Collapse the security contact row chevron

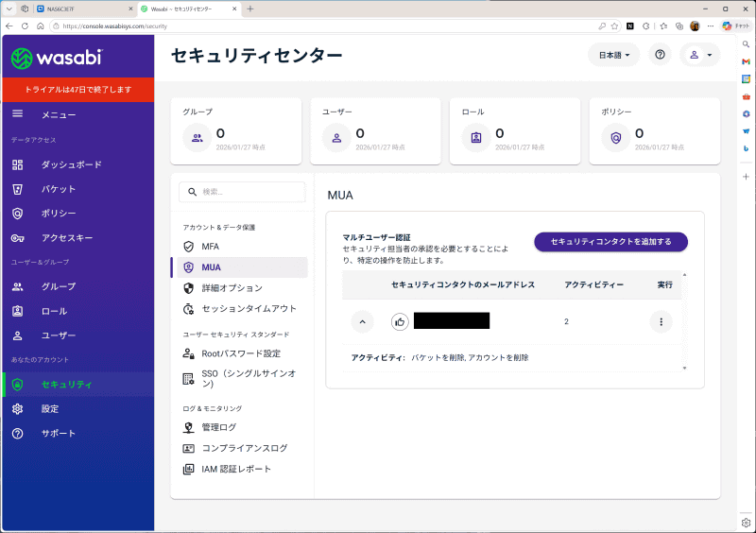(x=363, y=321)
